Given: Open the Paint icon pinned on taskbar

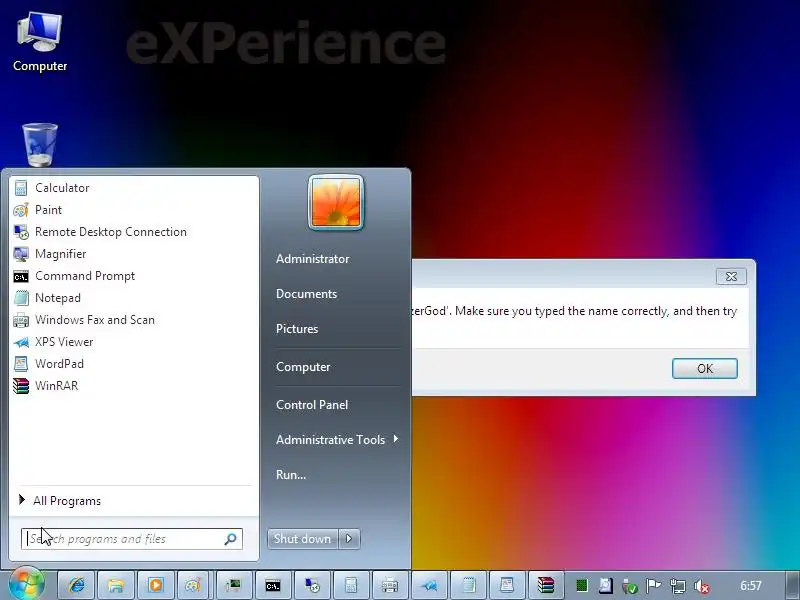Looking at the screenshot, I should click(x=193, y=585).
